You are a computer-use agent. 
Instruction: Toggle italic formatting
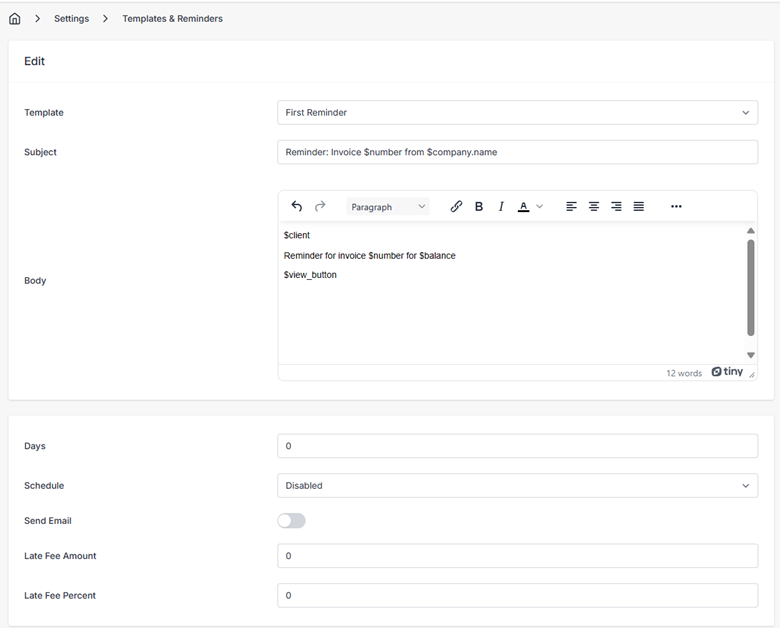pyautogui.click(x=501, y=206)
